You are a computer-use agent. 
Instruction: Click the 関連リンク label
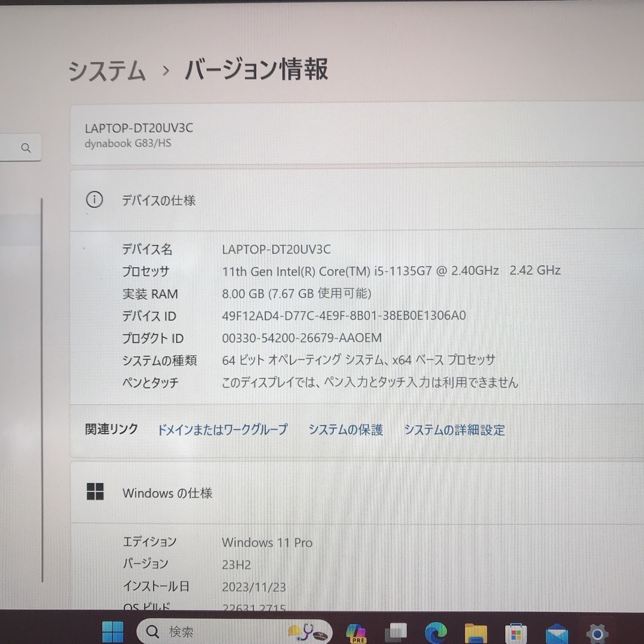click(111, 429)
